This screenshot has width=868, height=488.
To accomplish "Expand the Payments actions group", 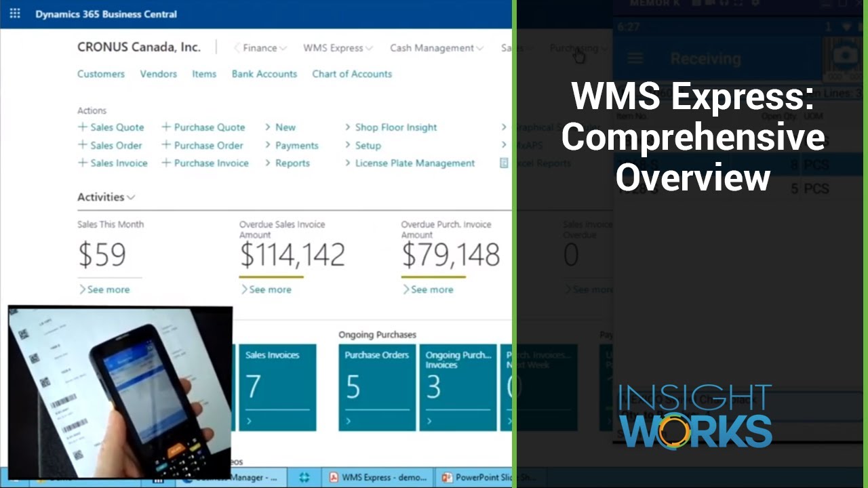I will tap(292, 145).
